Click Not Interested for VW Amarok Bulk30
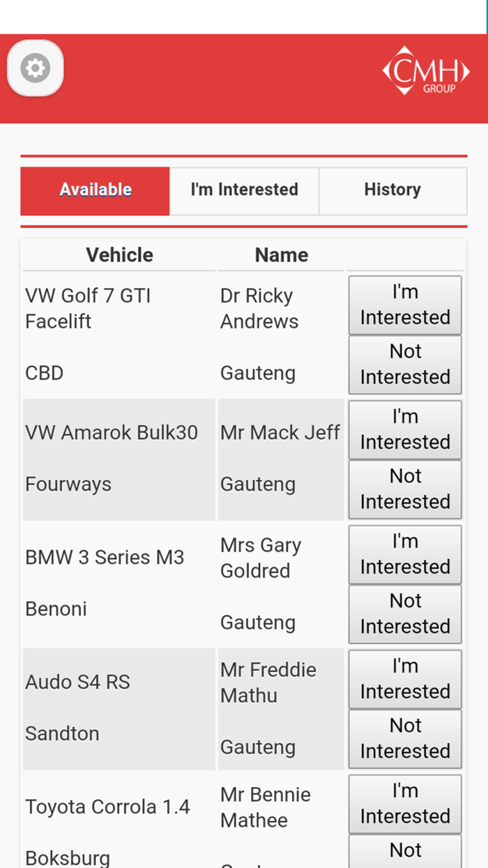 pos(404,489)
